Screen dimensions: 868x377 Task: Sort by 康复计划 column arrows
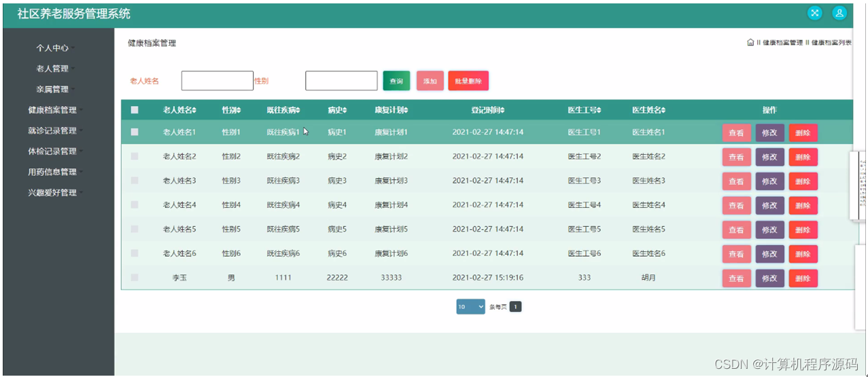click(x=406, y=110)
